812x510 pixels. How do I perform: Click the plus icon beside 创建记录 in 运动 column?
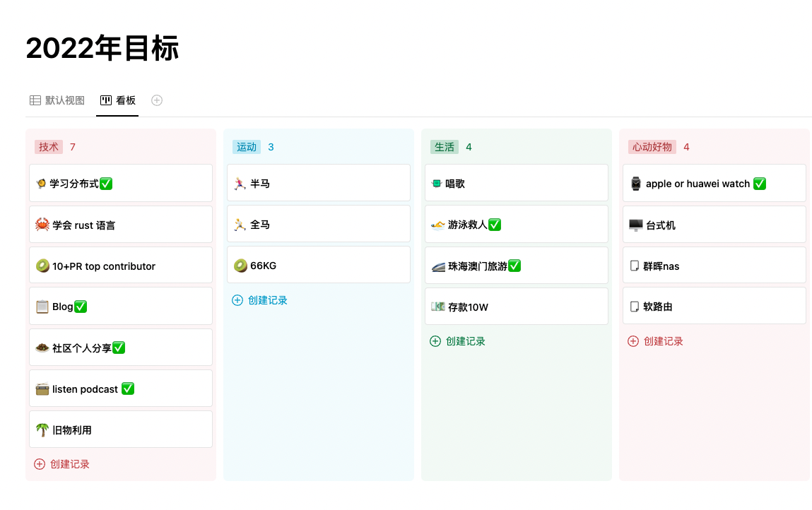pos(237,300)
